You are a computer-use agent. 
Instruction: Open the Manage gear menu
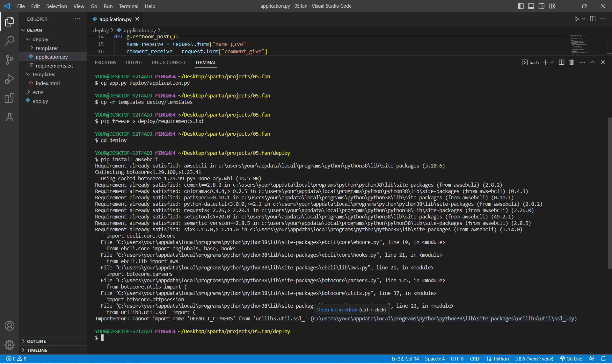tap(10, 345)
